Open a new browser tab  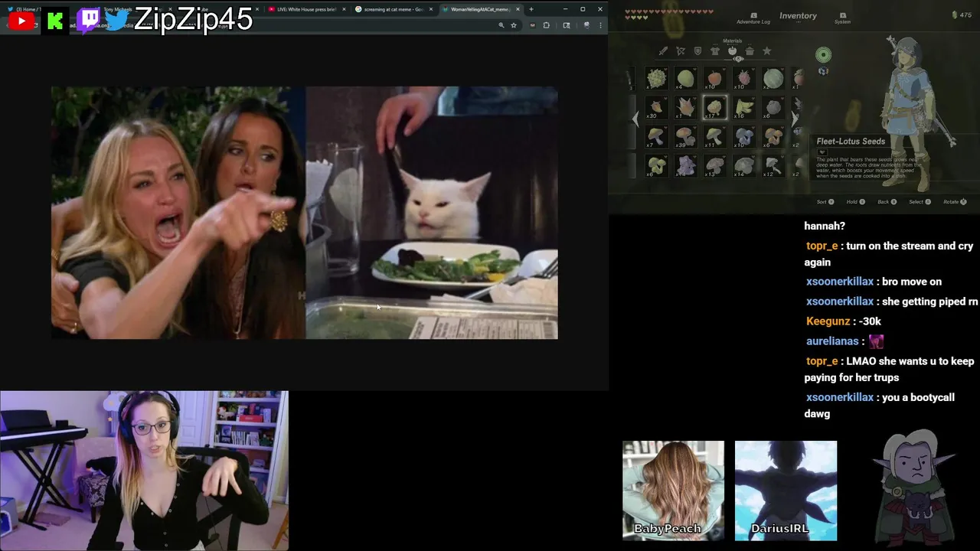[531, 9]
